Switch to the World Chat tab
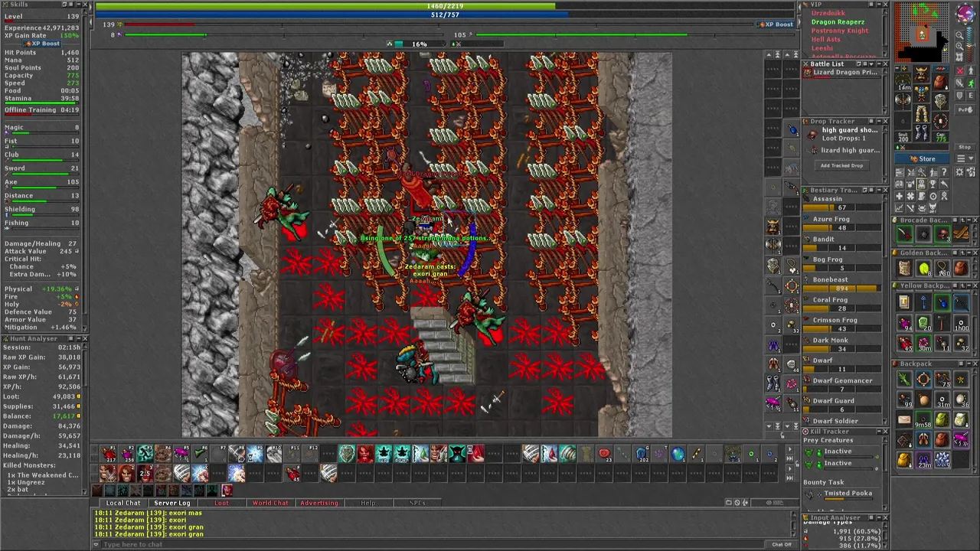This screenshot has height=551, width=980. [x=270, y=503]
